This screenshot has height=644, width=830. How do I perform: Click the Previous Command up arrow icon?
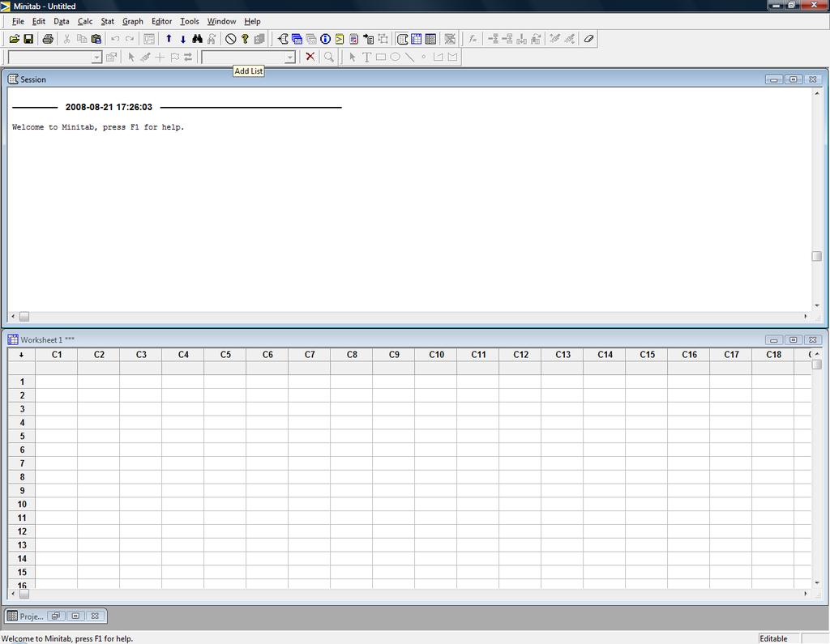(169, 39)
